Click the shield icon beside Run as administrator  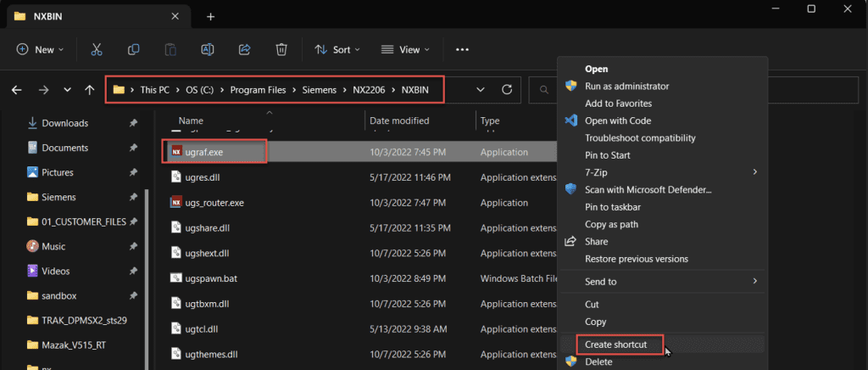[x=570, y=86]
